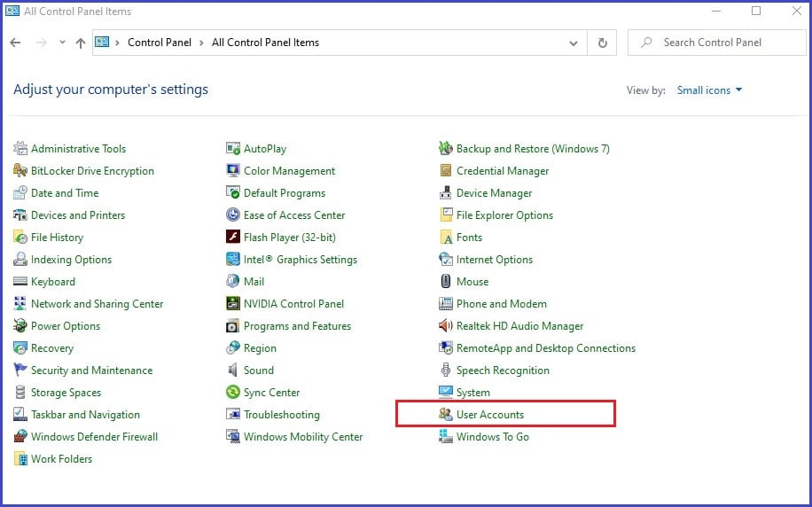Image resolution: width=812 pixels, height=507 pixels.
Task: Open the Windows Mobility Center link
Action: (x=303, y=437)
